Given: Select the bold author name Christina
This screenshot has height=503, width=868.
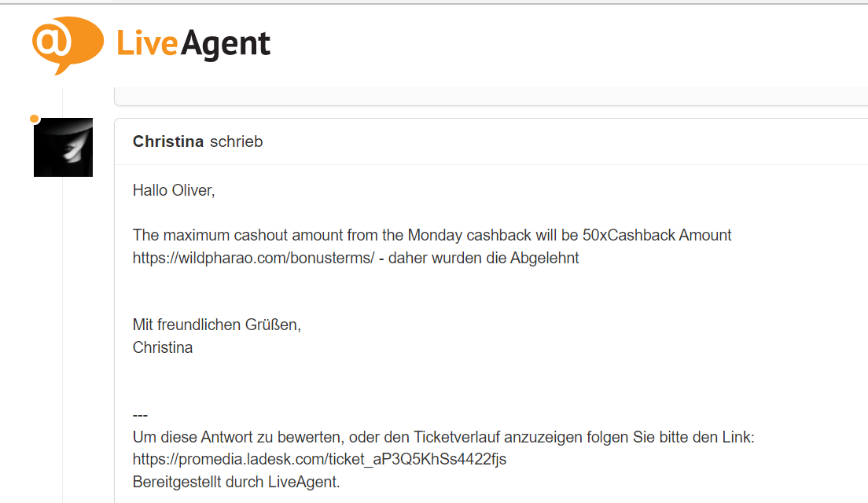Looking at the screenshot, I should tap(168, 141).
